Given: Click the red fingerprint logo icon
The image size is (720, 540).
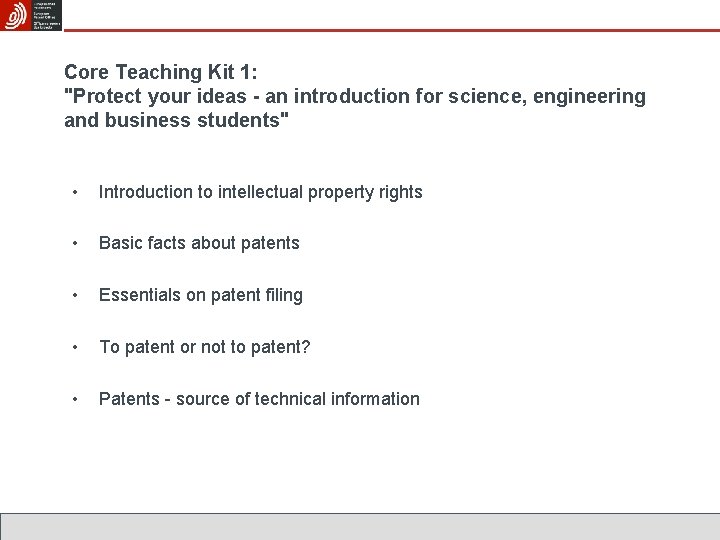Looking at the screenshot, I should coord(16,15).
